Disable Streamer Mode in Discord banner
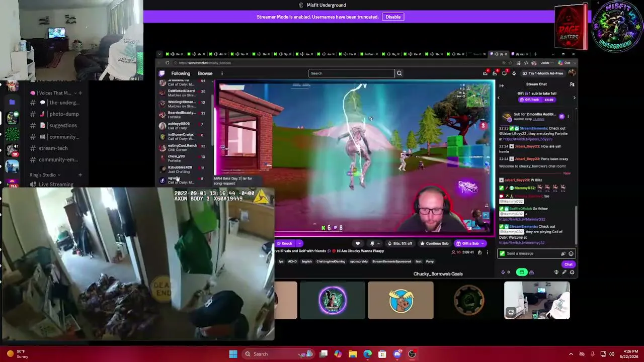This screenshot has height=362, width=644. [x=393, y=17]
